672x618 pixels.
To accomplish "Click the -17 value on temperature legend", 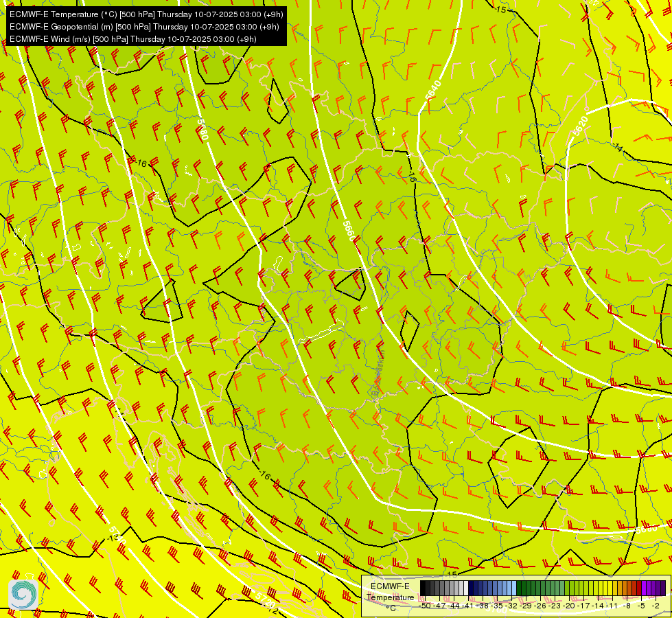I will 583,606.
